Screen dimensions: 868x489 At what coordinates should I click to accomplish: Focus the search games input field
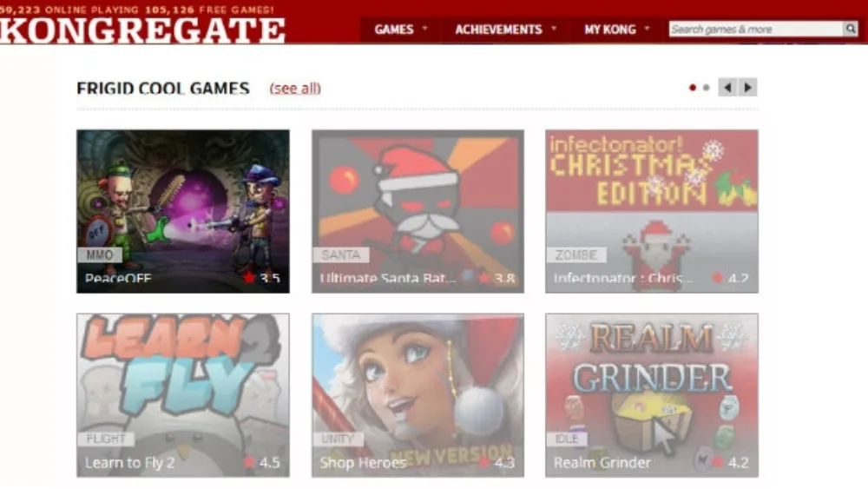pos(756,29)
